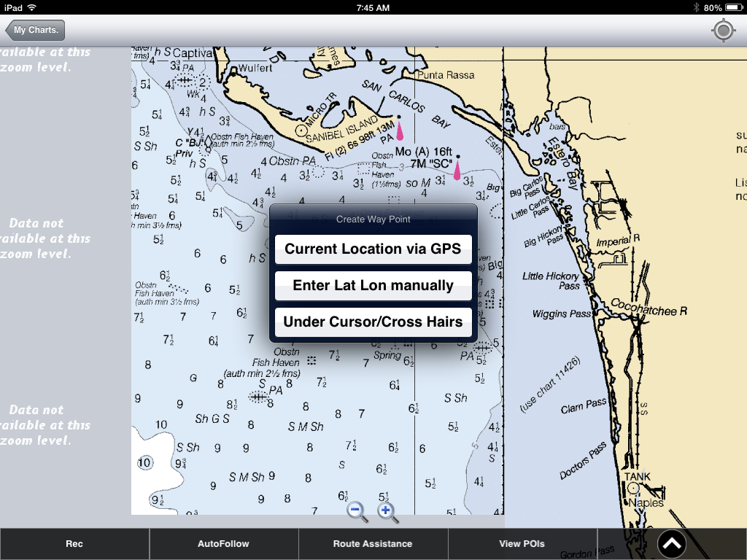
Task: Choose Enter Lat Lon manually
Action: (x=373, y=285)
